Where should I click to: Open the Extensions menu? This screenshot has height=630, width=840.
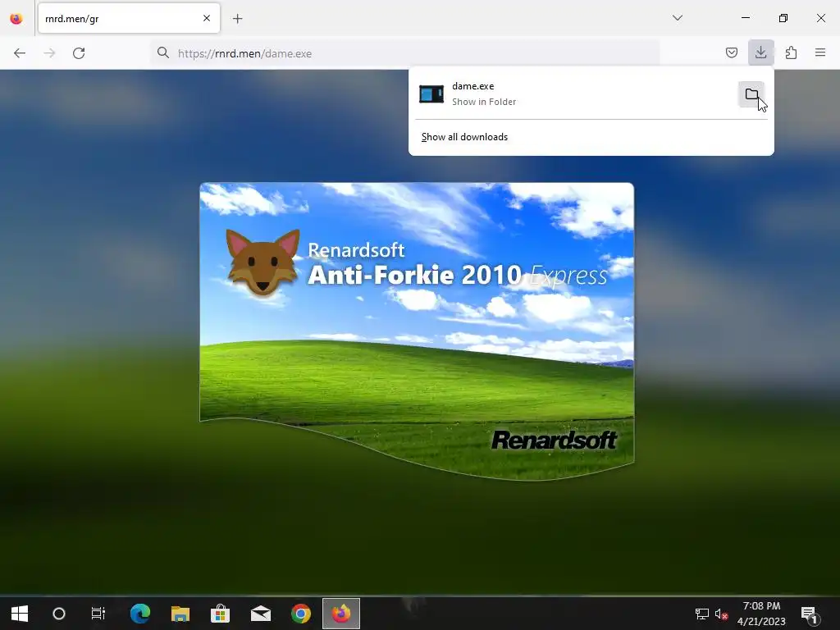click(x=791, y=52)
